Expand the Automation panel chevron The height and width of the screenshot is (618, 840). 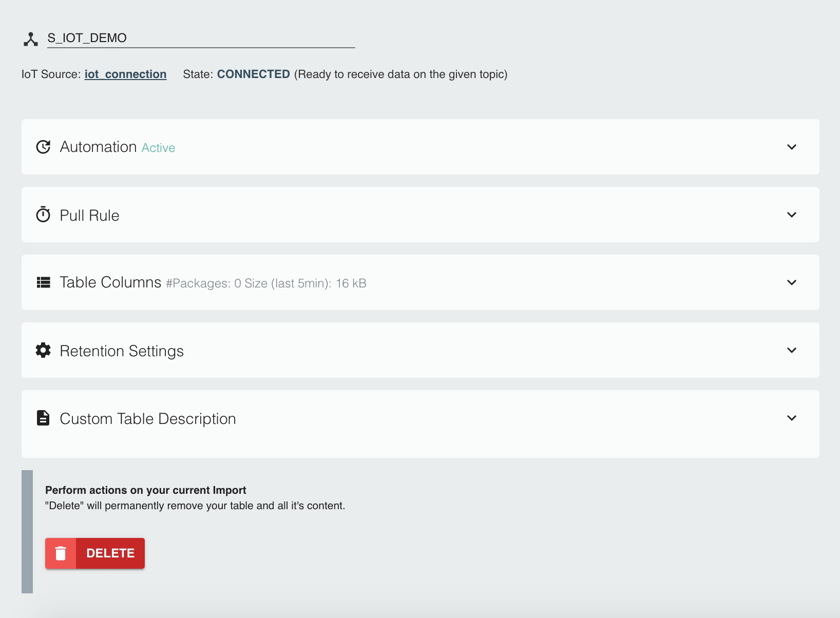(792, 147)
